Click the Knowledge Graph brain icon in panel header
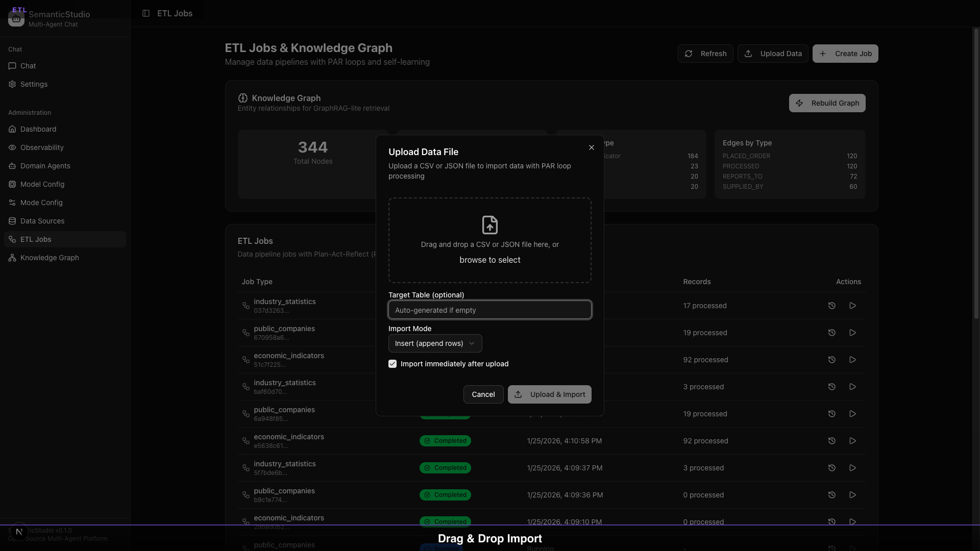Image resolution: width=980 pixels, height=551 pixels. tap(242, 98)
